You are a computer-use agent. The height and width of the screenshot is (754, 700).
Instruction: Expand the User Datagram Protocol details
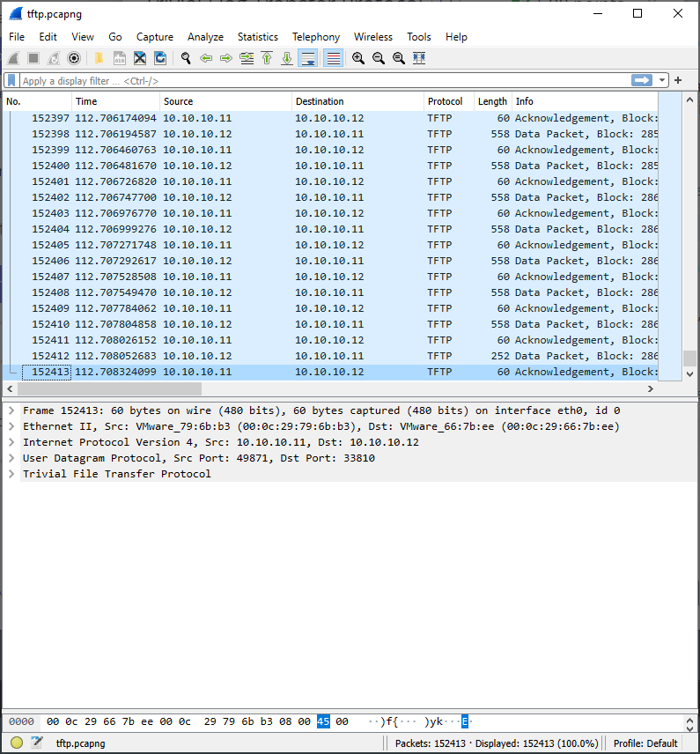[11, 458]
